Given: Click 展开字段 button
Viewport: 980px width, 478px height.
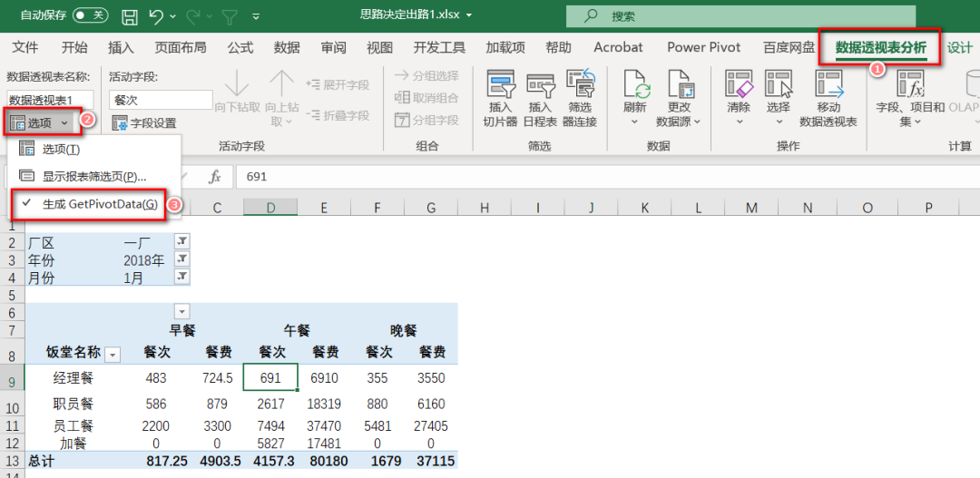Looking at the screenshot, I should click(338, 84).
